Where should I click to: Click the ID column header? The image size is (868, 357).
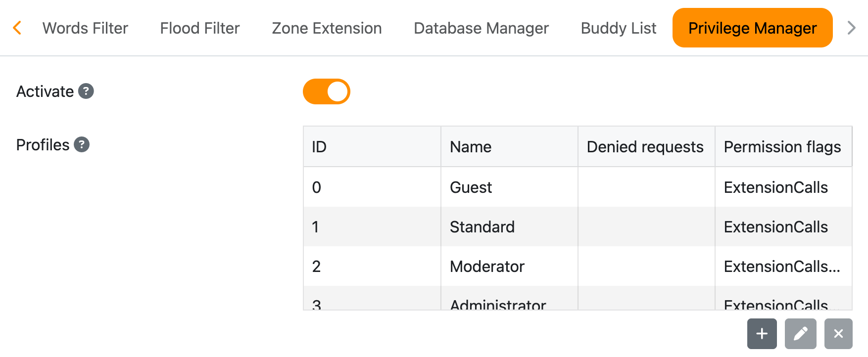click(x=372, y=147)
